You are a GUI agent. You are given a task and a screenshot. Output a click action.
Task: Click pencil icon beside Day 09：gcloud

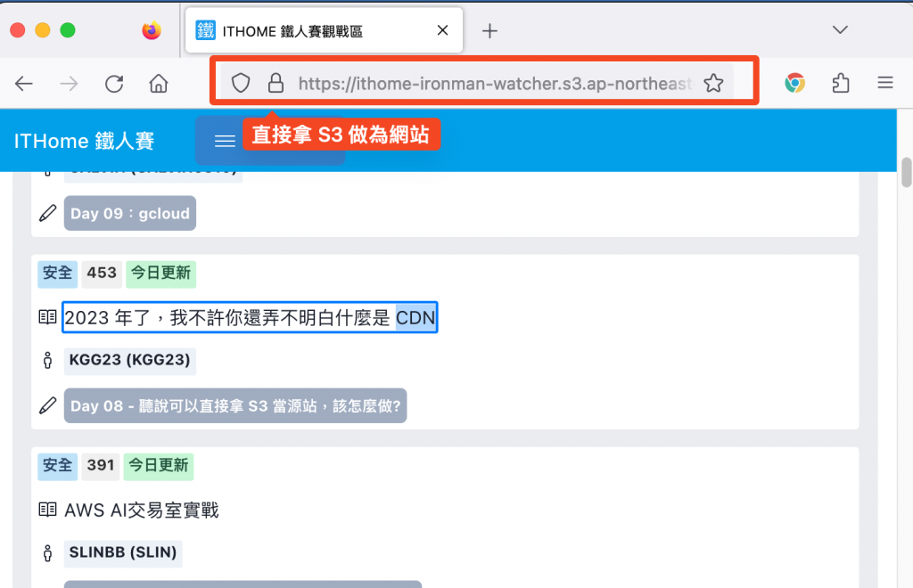pyautogui.click(x=48, y=213)
